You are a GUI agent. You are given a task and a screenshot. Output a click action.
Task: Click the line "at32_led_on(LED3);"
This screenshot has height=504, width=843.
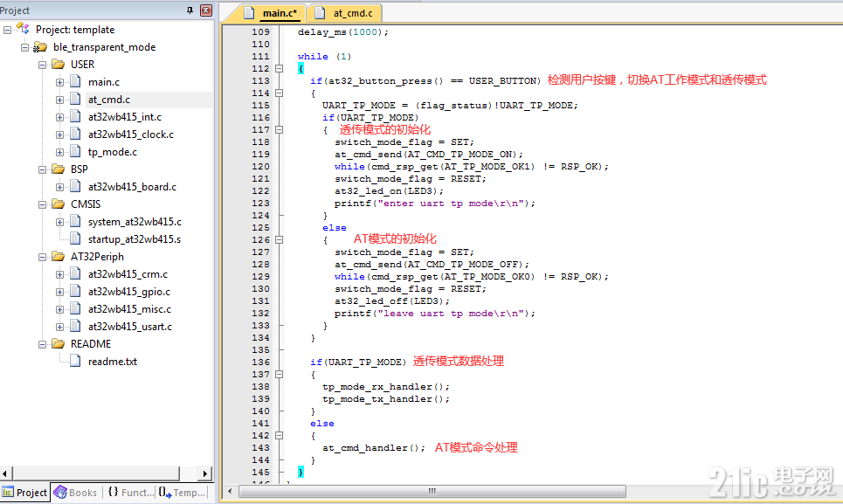389,191
